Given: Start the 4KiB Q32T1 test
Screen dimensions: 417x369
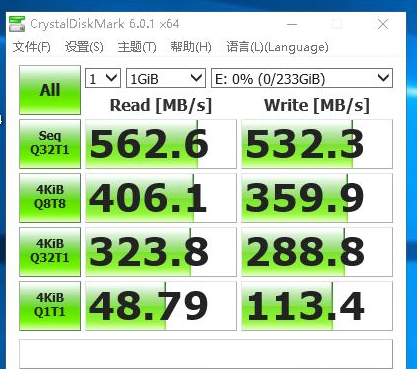Looking at the screenshot, I should click(50, 252).
